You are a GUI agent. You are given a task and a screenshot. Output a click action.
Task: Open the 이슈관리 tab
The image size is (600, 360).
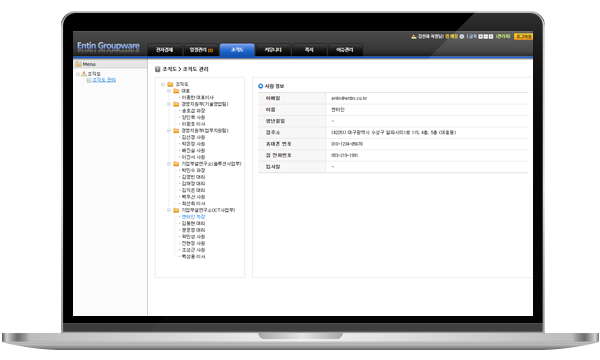point(345,50)
